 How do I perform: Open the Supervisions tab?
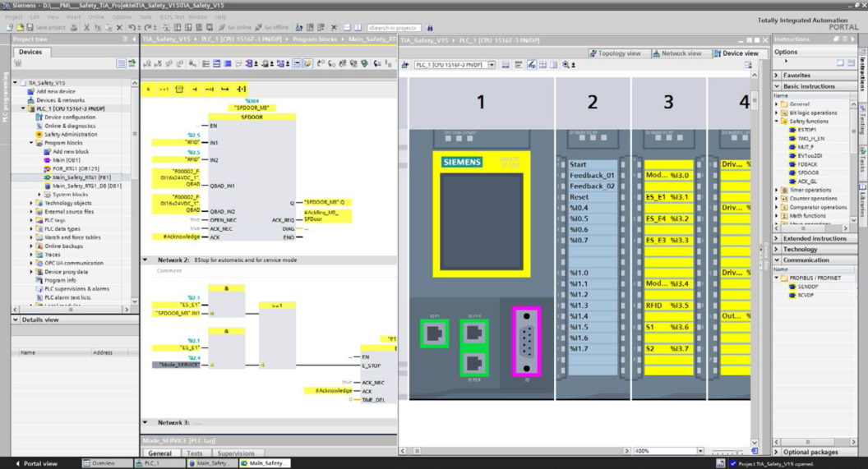coord(236,453)
